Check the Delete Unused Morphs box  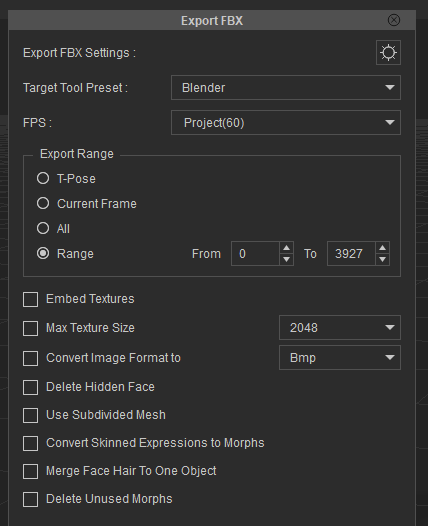31,499
